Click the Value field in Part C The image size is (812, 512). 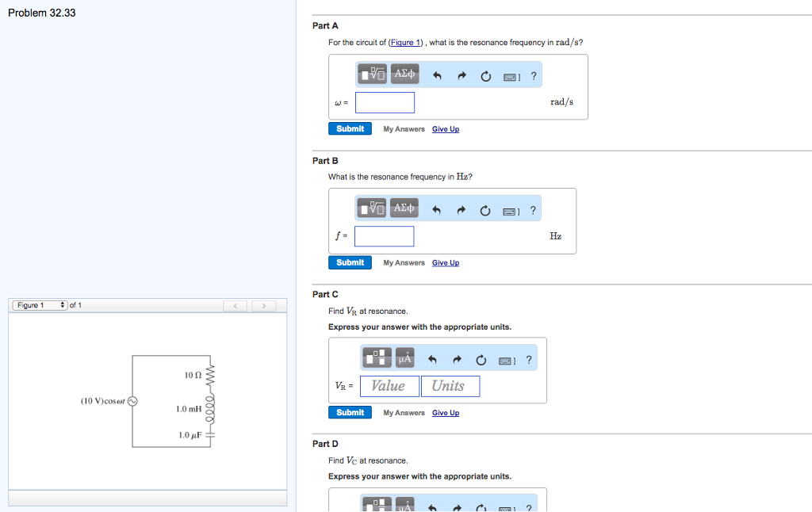(389, 386)
